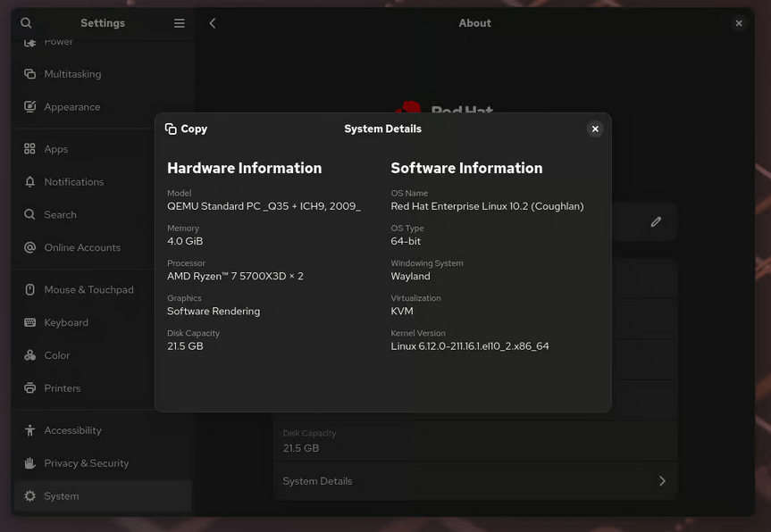
Task: Click virtualization value KVM
Action: pyautogui.click(x=402, y=311)
